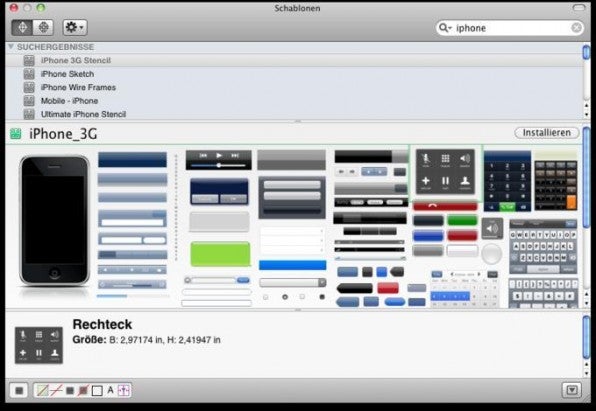596x411 pixels.
Task: Select the QWERTY keyboard shape
Action: 543,247
